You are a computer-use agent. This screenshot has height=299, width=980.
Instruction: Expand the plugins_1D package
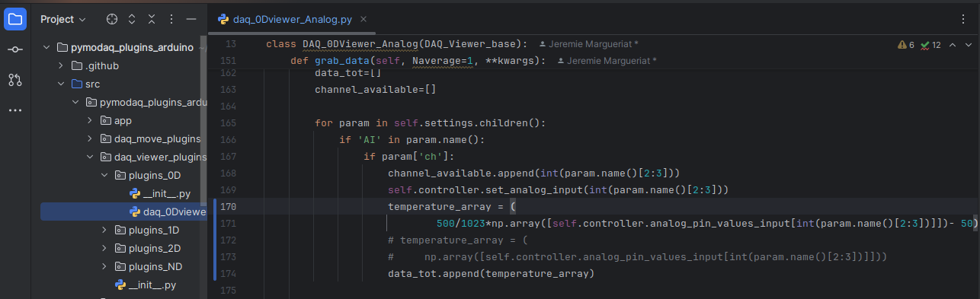(x=104, y=230)
